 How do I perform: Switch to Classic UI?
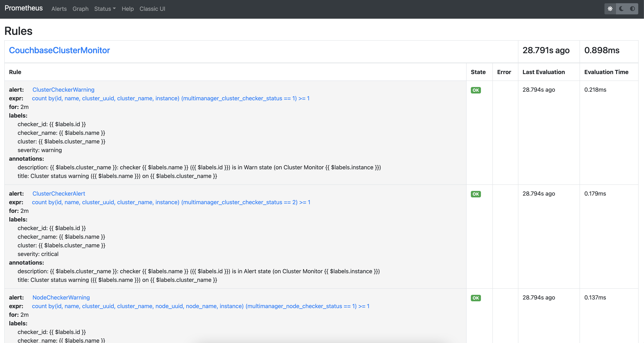pos(152,9)
